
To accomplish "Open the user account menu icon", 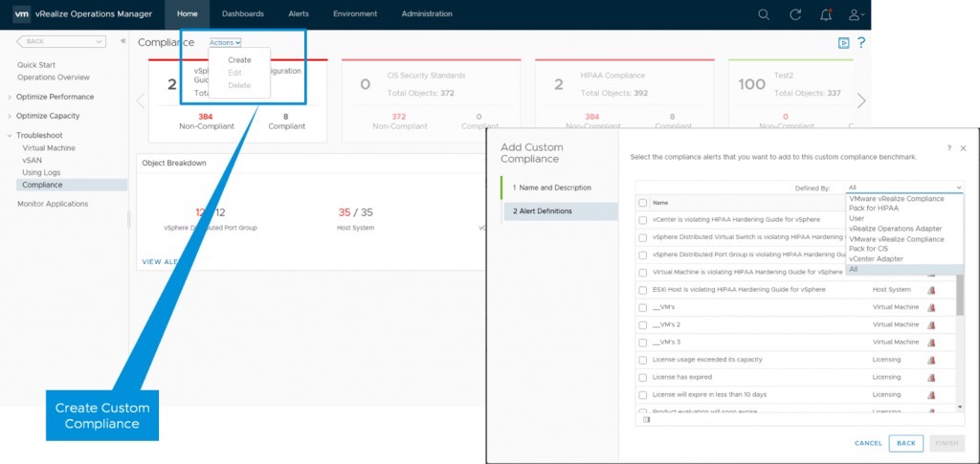I will point(856,14).
